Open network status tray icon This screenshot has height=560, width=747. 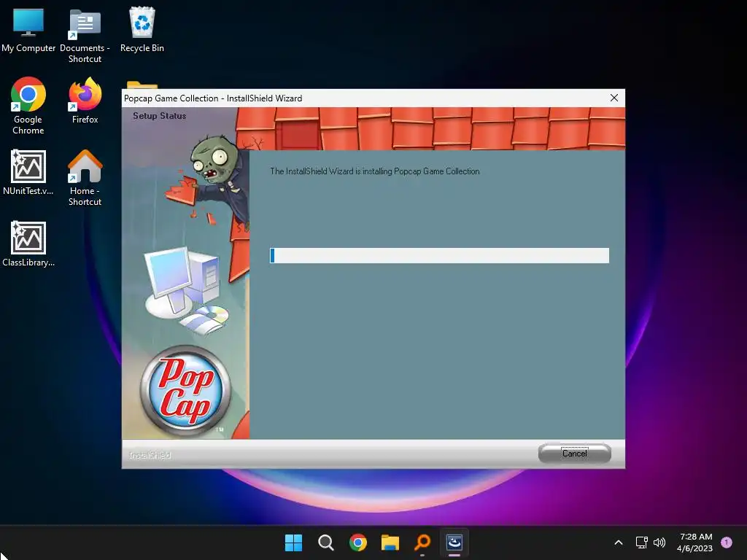coord(642,542)
